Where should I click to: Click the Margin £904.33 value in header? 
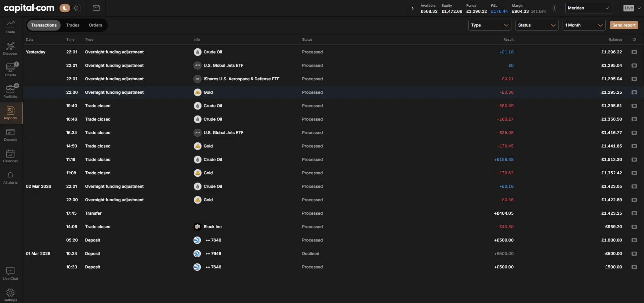tap(520, 11)
